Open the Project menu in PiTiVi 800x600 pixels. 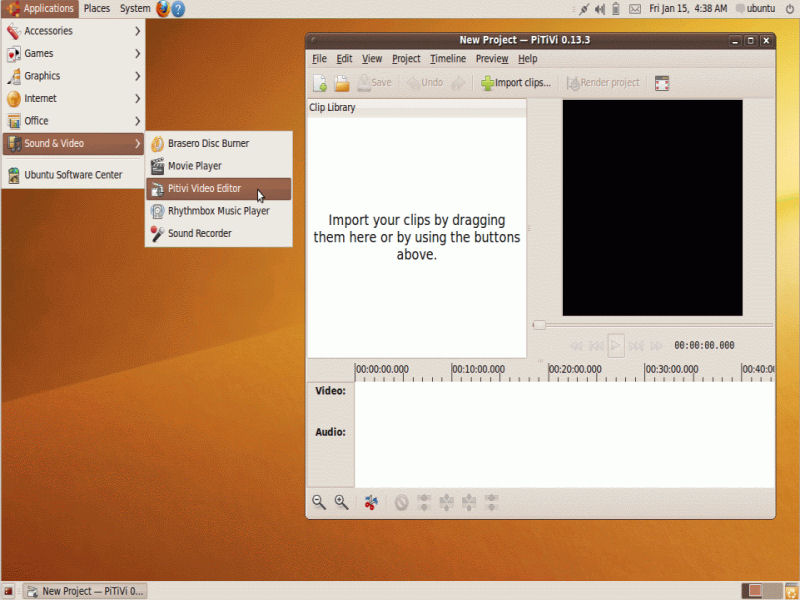(406, 59)
